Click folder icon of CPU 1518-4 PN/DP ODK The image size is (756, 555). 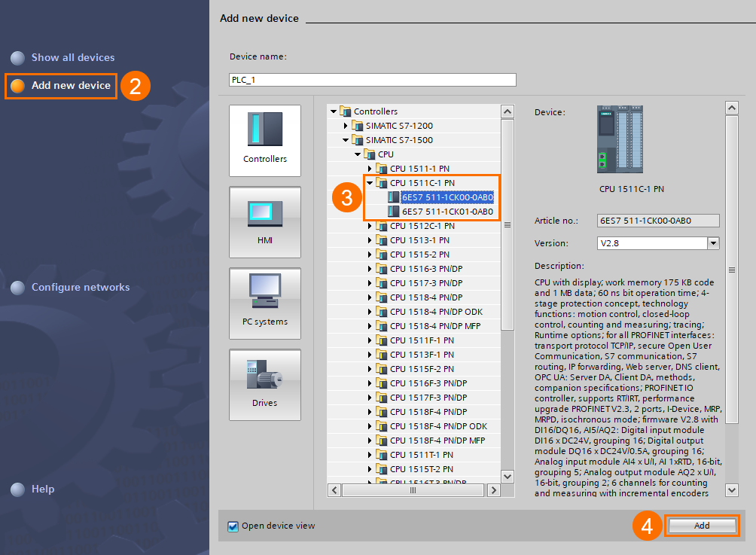381,312
